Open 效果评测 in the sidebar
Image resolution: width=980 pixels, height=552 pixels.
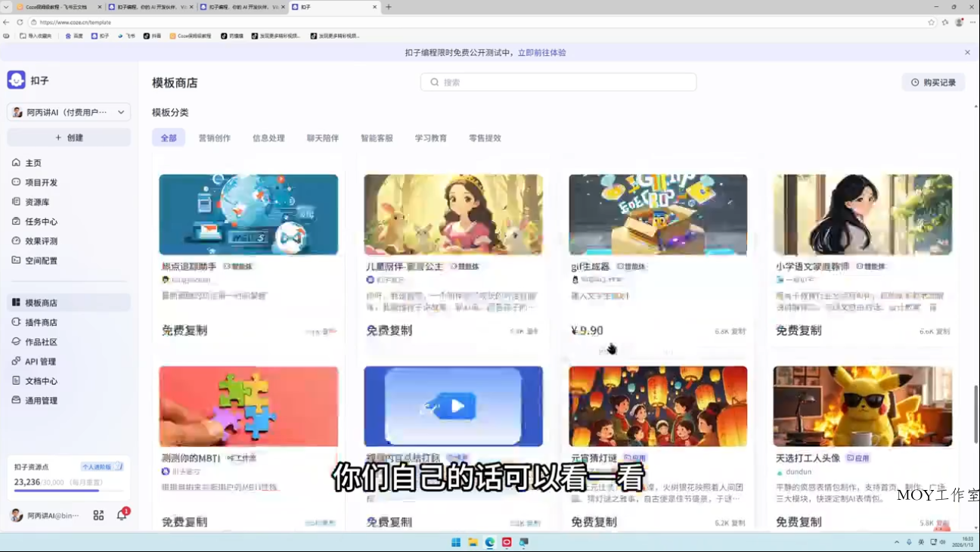pos(42,240)
